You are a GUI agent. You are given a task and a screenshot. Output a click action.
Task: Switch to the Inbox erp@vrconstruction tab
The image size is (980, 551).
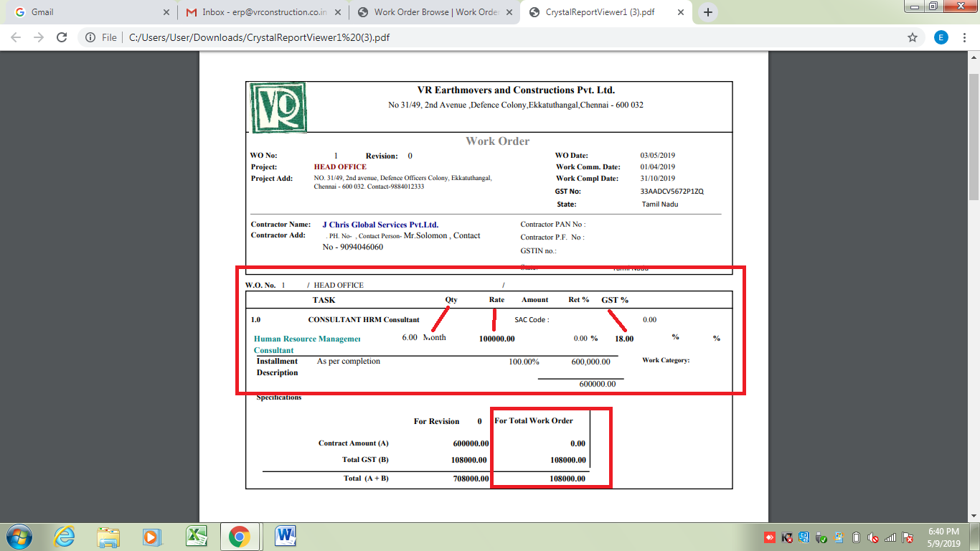[x=263, y=12]
